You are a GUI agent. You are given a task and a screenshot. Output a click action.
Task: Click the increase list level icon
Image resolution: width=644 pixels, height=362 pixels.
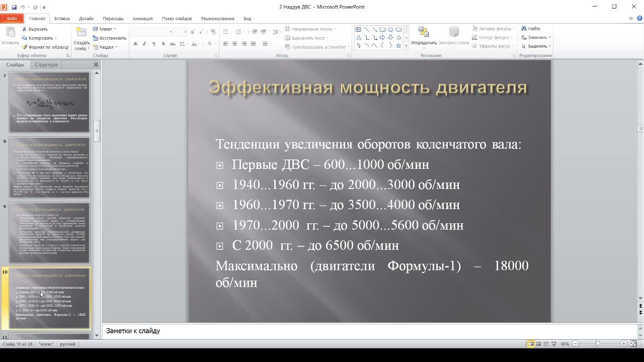pos(263,32)
